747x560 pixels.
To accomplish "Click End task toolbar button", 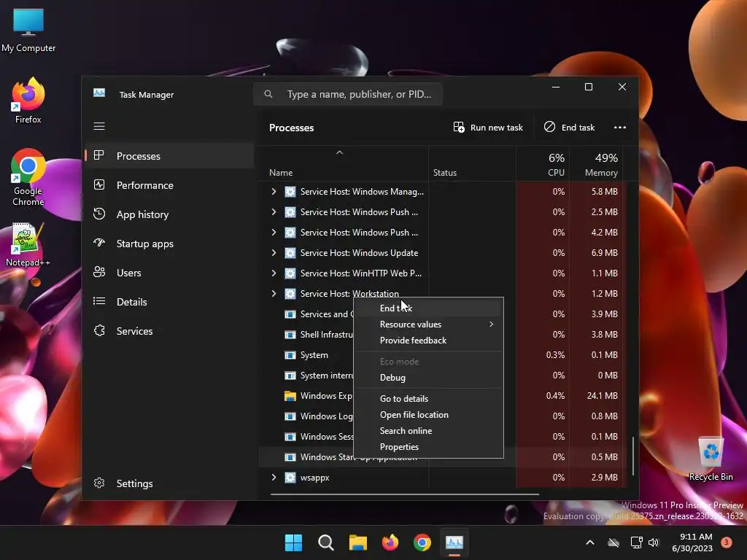I will (x=569, y=127).
